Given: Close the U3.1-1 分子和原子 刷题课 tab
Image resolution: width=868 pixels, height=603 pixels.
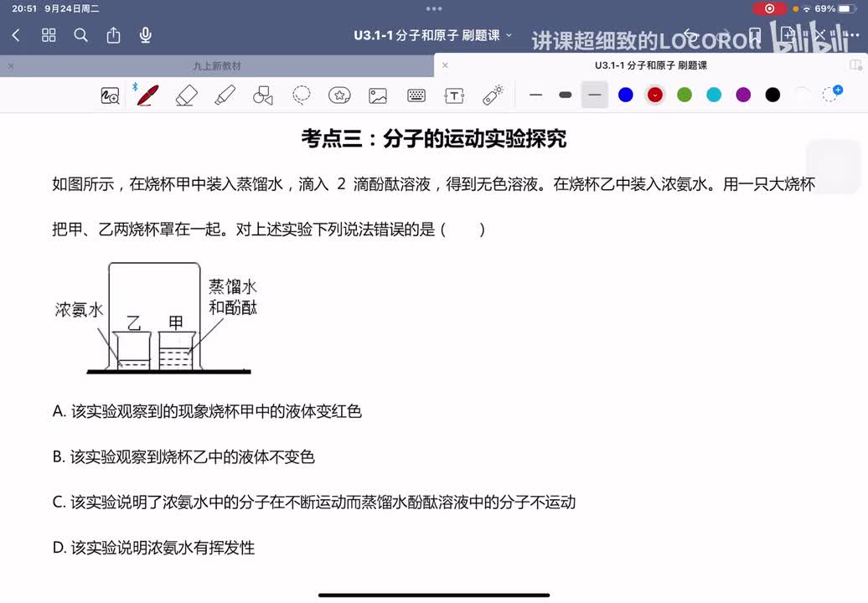Looking at the screenshot, I should click(x=445, y=65).
